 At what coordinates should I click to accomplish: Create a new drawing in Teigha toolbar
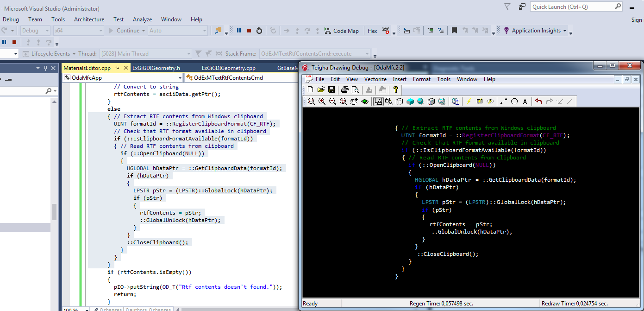[x=311, y=89]
